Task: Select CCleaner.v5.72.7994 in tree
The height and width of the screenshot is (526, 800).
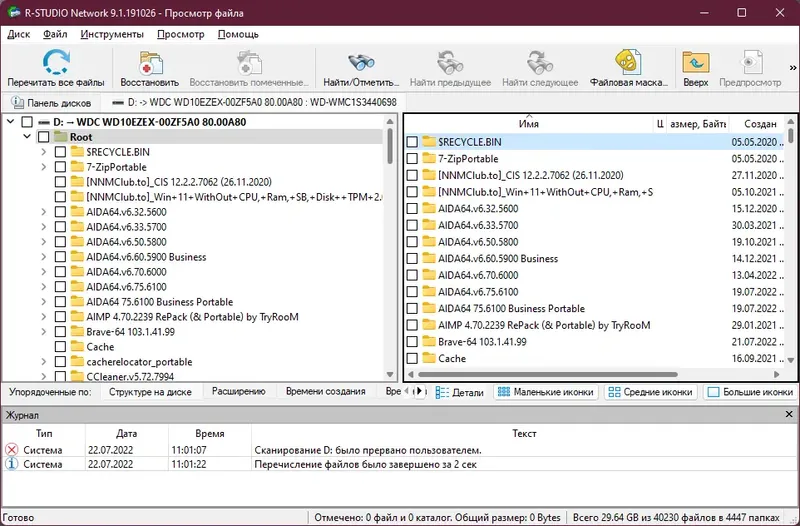Action: (x=130, y=377)
